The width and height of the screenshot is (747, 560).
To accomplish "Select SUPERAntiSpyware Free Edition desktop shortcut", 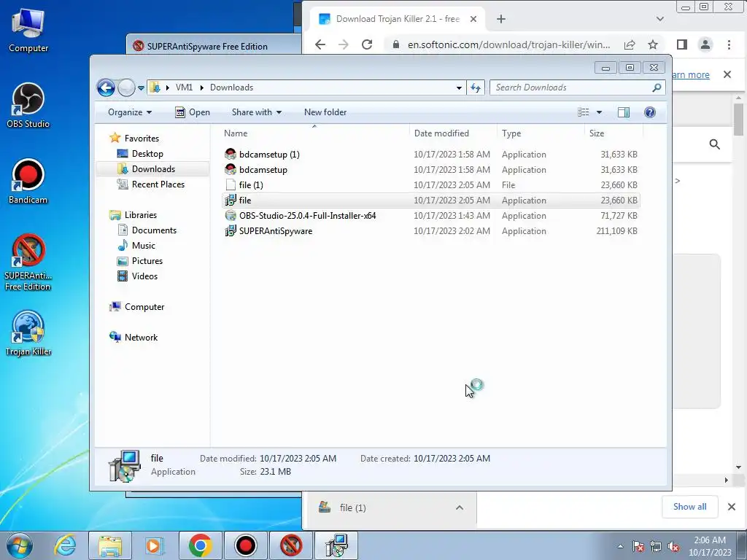I will click(28, 262).
